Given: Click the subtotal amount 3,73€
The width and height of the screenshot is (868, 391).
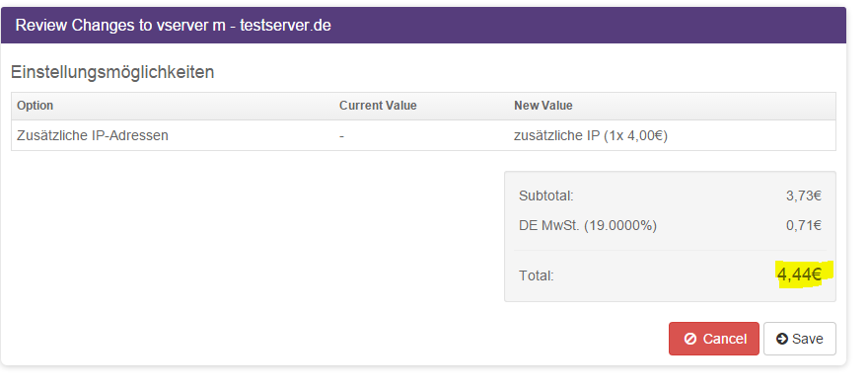Looking at the screenshot, I should point(803,195).
